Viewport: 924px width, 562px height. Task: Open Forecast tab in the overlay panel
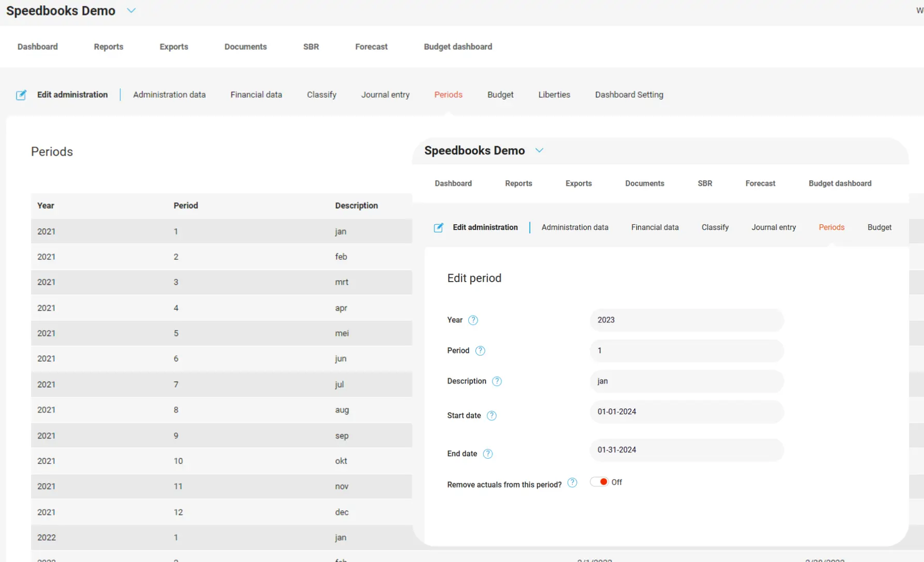tap(760, 183)
